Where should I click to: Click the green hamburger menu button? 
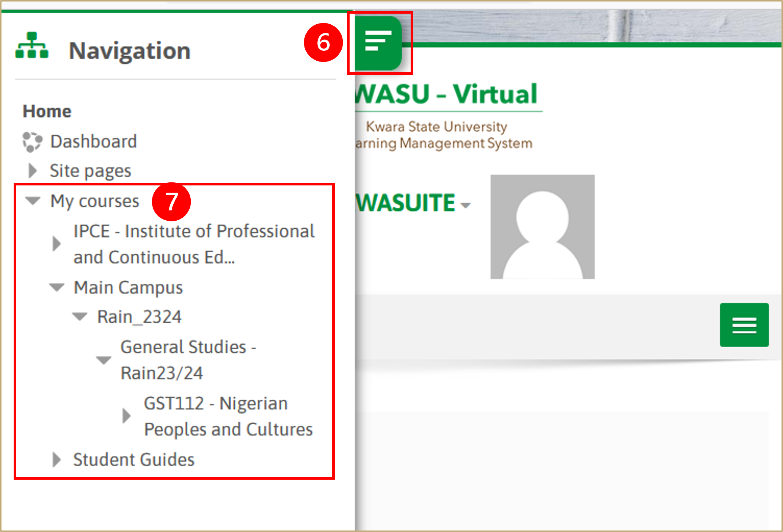click(744, 325)
